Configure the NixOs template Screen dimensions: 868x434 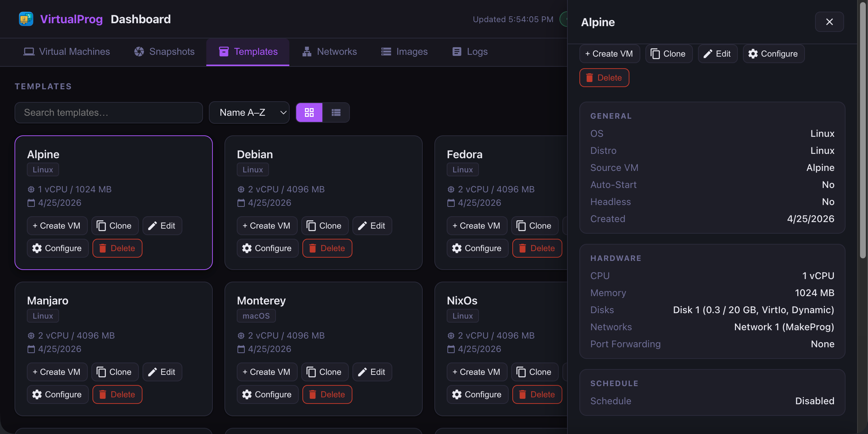478,394
